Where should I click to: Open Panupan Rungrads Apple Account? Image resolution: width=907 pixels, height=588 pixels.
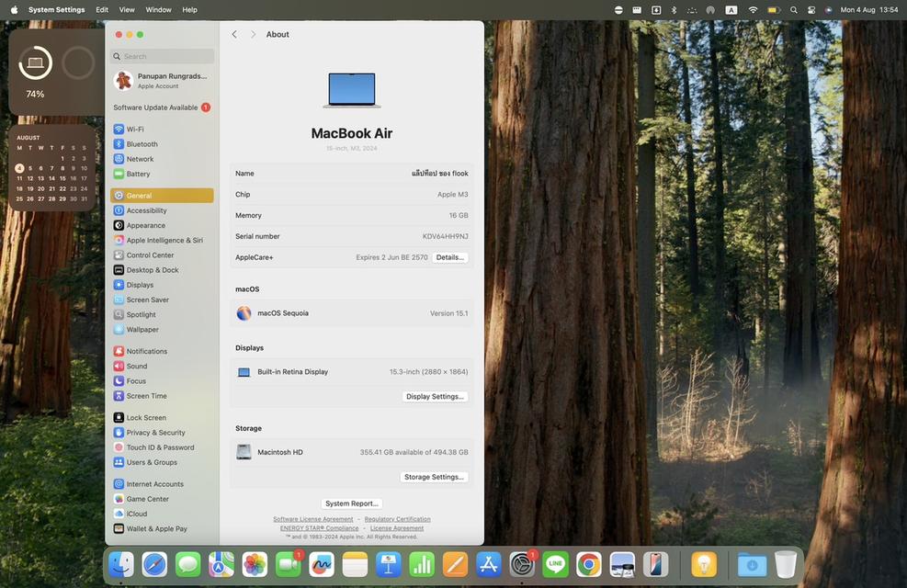pos(162,80)
